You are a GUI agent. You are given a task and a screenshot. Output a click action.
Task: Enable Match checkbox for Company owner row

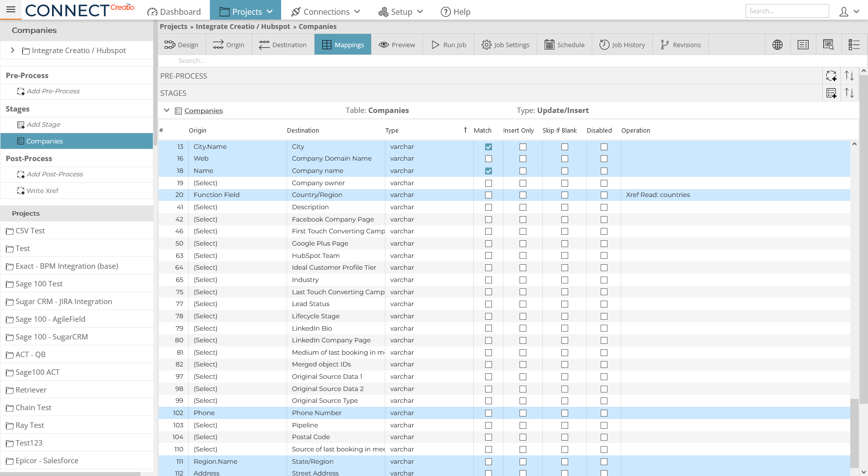[x=488, y=183]
